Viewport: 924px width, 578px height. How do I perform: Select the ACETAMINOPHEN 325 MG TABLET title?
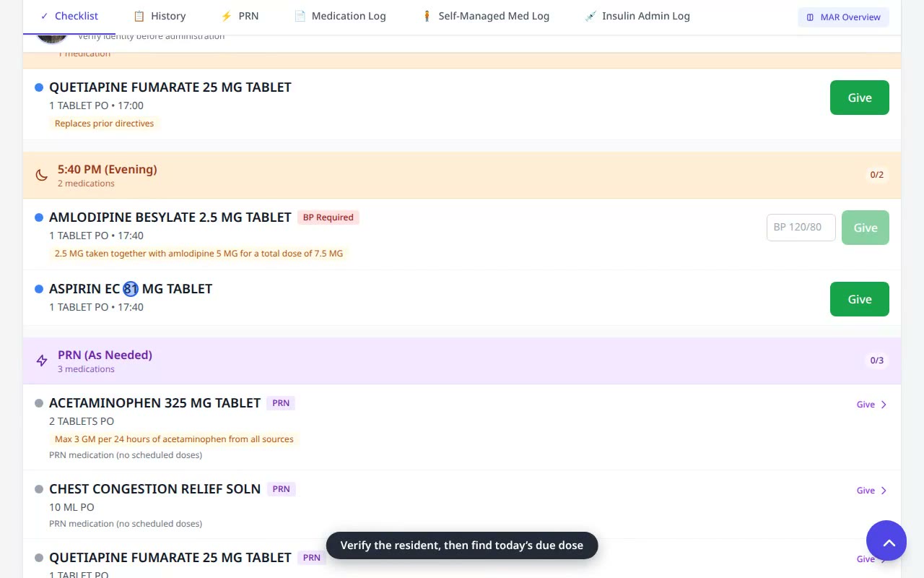coord(154,403)
